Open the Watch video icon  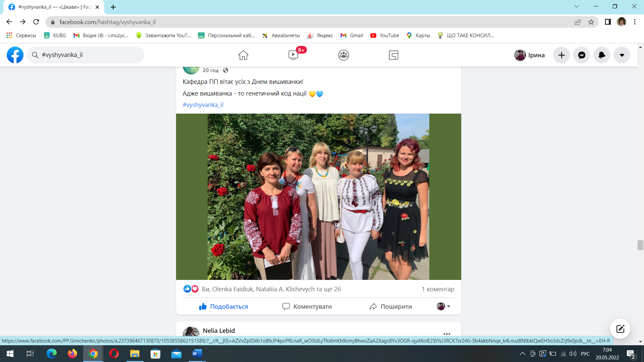pos(293,55)
